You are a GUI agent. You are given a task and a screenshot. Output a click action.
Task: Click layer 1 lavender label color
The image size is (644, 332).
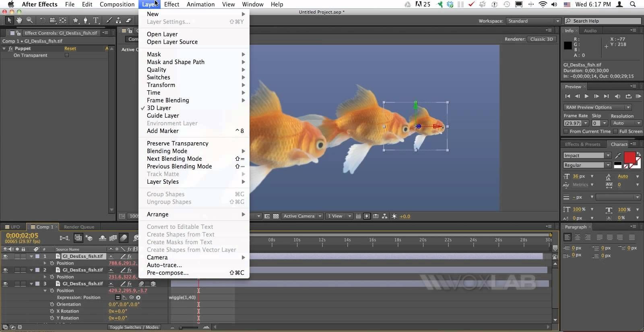tap(37, 256)
